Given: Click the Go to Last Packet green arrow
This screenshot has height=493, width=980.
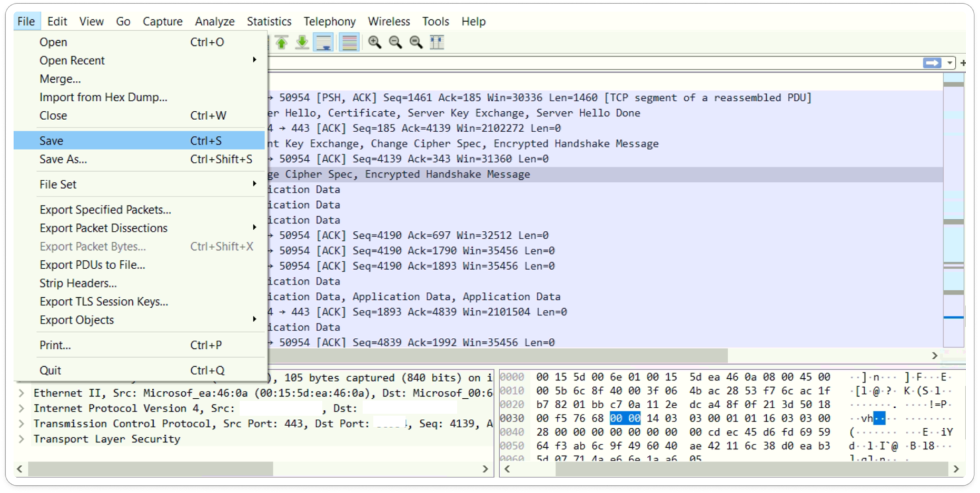Looking at the screenshot, I should click(302, 43).
